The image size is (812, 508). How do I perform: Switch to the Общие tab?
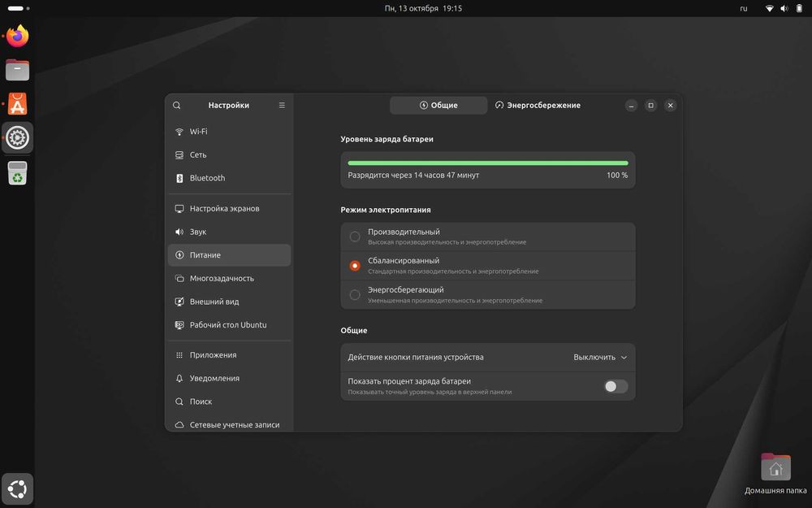[x=438, y=105]
